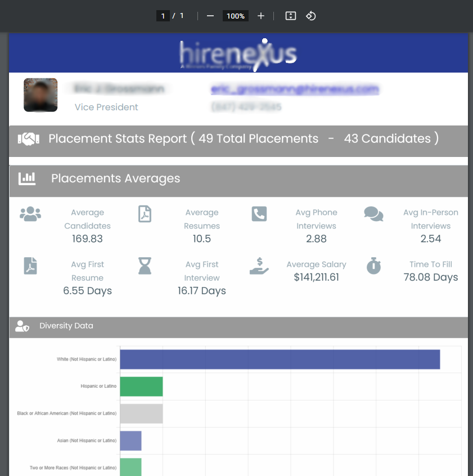The width and height of the screenshot is (473, 476).
Task: Click the green Hispanic or Latino bar
Action: pos(141,387)
